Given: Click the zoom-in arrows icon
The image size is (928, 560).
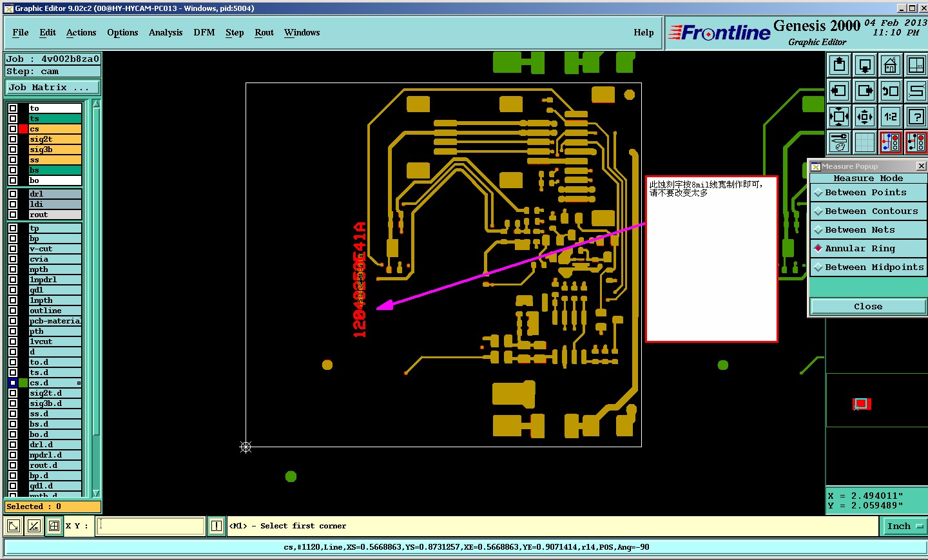Looking at the screenshot, I should tap(839, 117).
